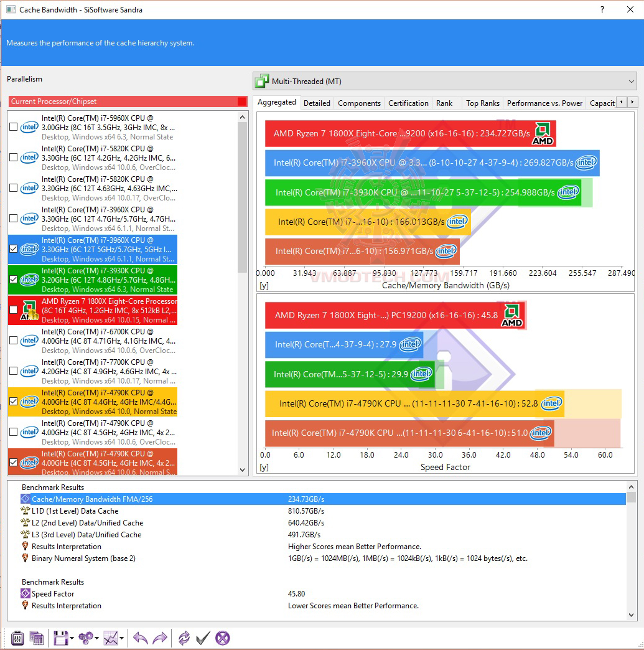Screen dimensions: 644x650
Task: Check the i7-6700K checkbox
Action: tap(13, 341)
